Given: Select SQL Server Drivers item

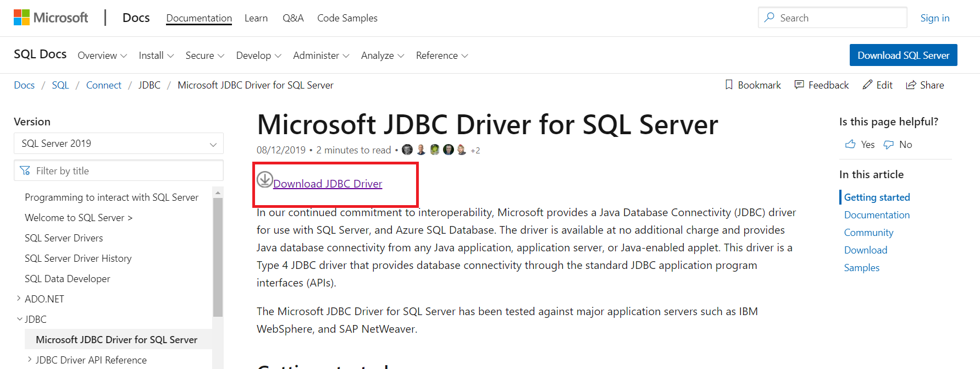Looking at the screenshot, I should tap(64, 238).
